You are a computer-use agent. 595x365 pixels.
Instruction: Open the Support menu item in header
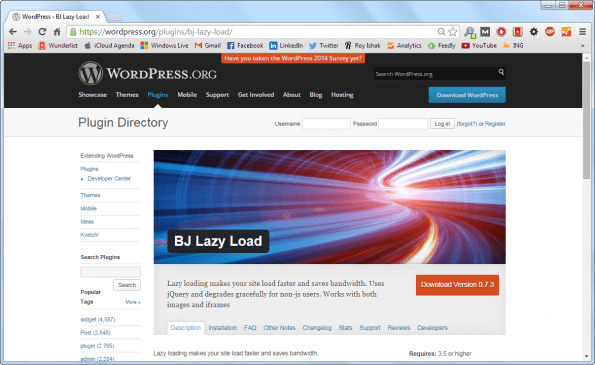tap(217, 95)
